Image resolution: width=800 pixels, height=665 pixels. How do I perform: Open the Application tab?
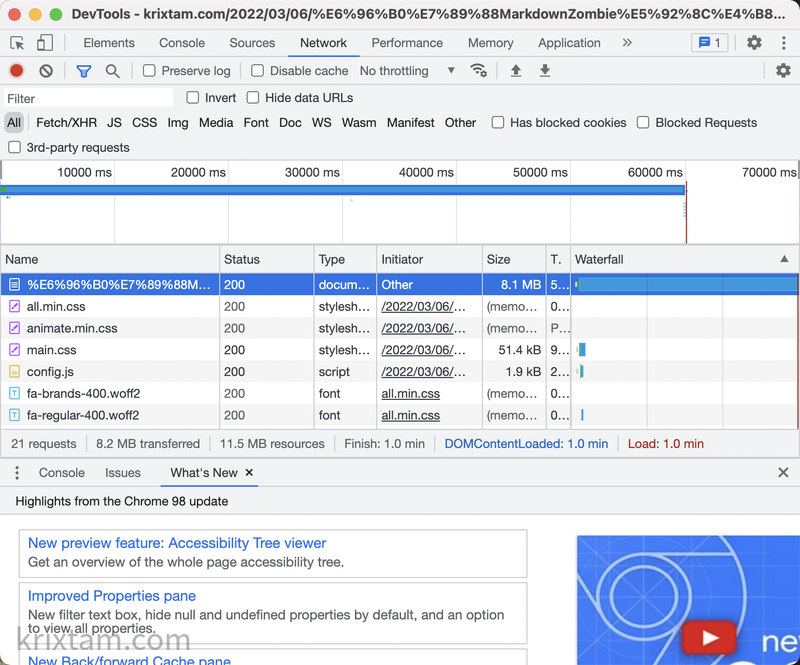[x=569, y=43]
